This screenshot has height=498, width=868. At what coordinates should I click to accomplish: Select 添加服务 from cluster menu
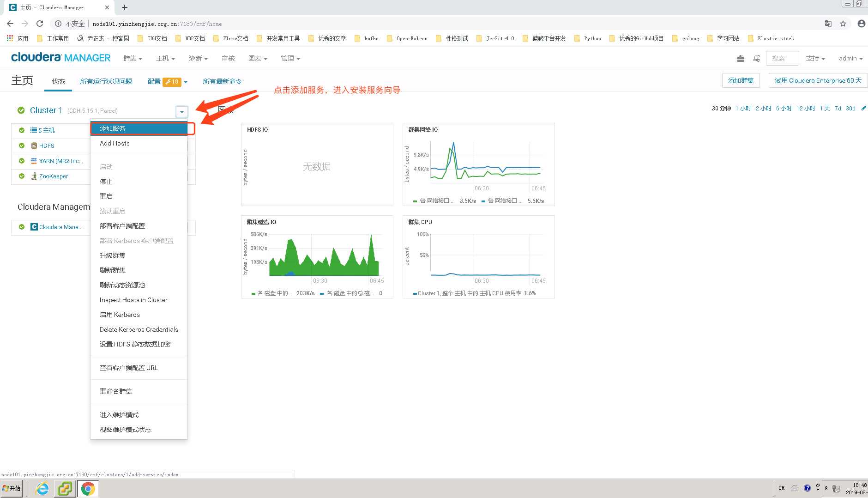tap(139, 128)
